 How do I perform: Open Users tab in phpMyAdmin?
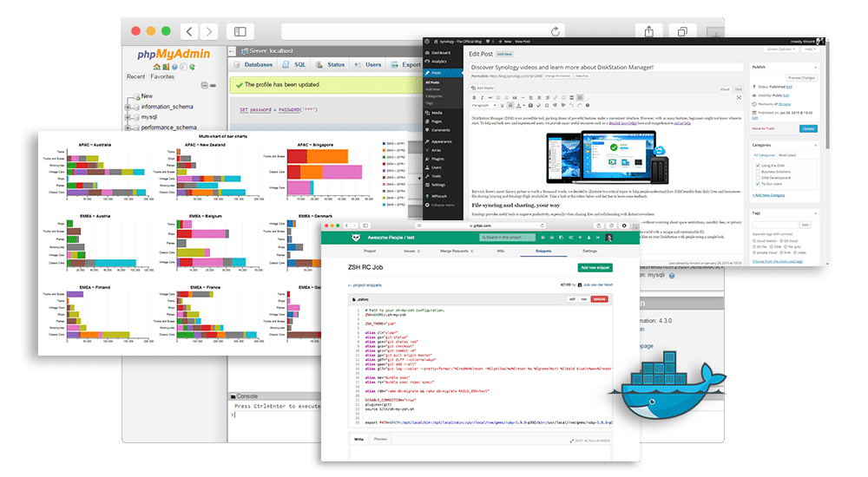[x=368, y=65]
